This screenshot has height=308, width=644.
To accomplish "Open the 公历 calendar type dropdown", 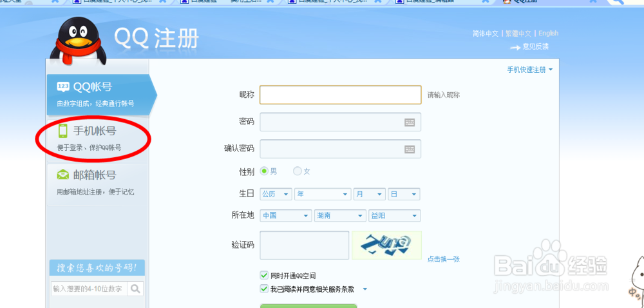I will pos(276,194).
